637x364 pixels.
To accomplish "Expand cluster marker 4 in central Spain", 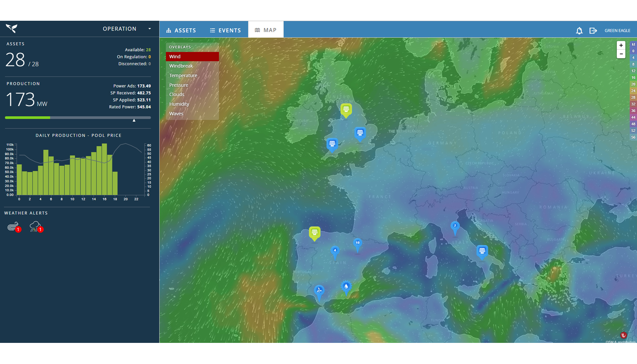I will tap(335, 251).
